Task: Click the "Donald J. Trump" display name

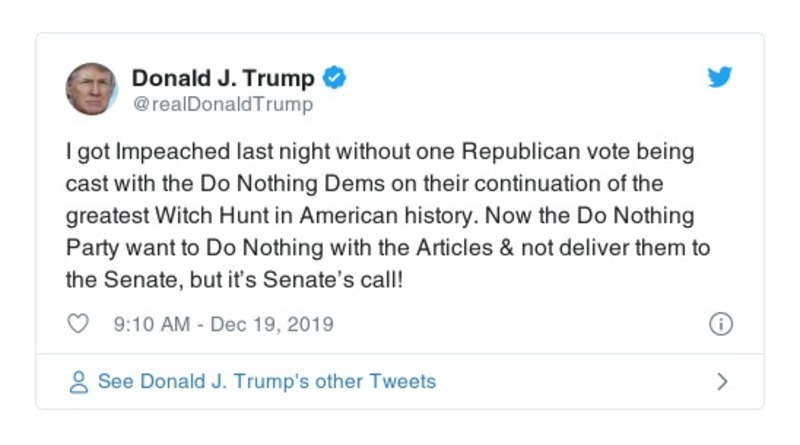Action: 223,78
